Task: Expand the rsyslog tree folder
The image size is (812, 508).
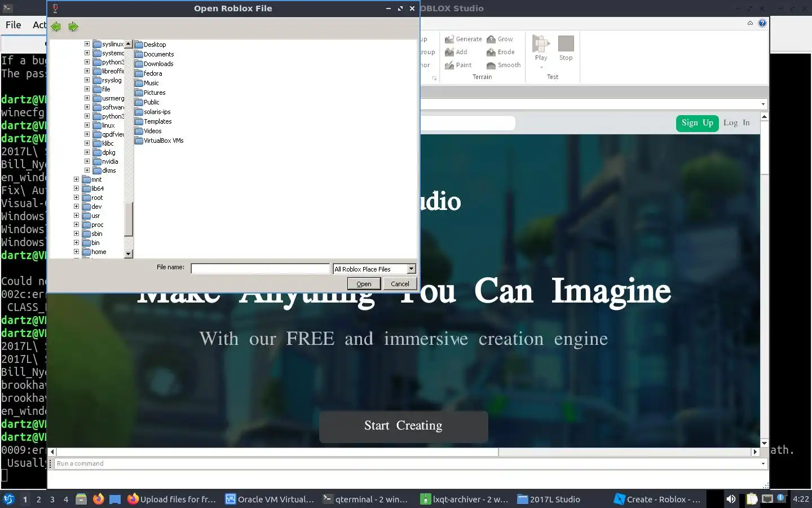Action: [x=87, y=80]
